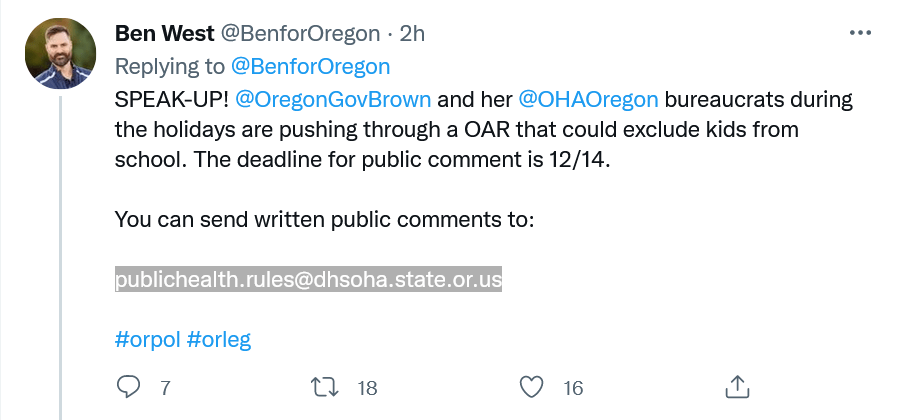Click the retweet arrows icon
898x420 pixels.
tap(325, 387)
